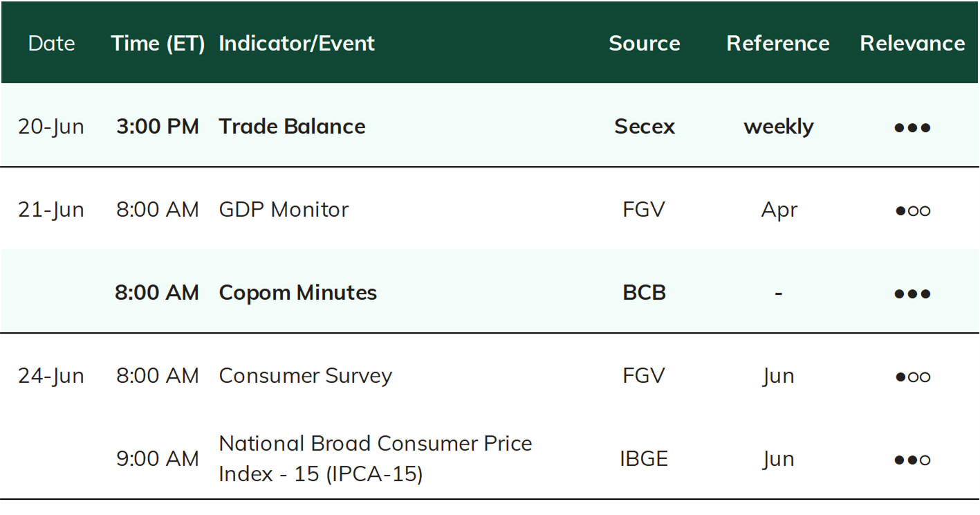Screen dimensions: 980x515
Task: Click the Relevance column header
Action: tap(912, 43)
